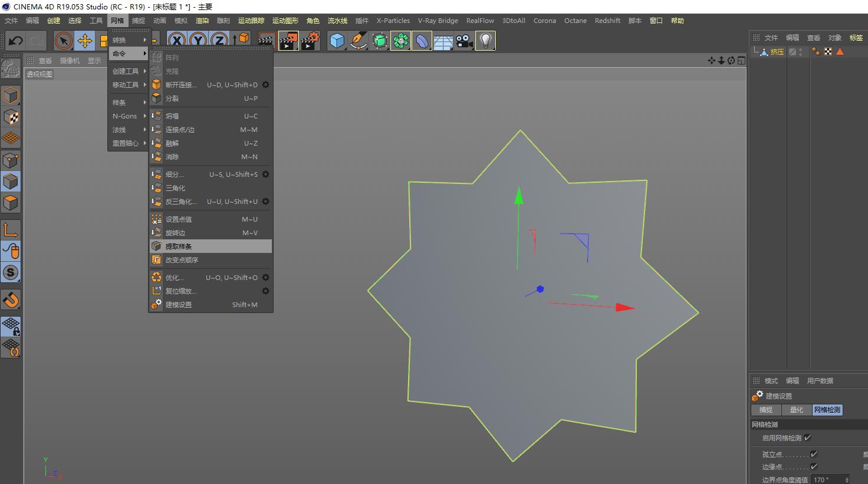Open the 运动图形 menu
The height and width of the screenshot is (484, 868).
285,21
